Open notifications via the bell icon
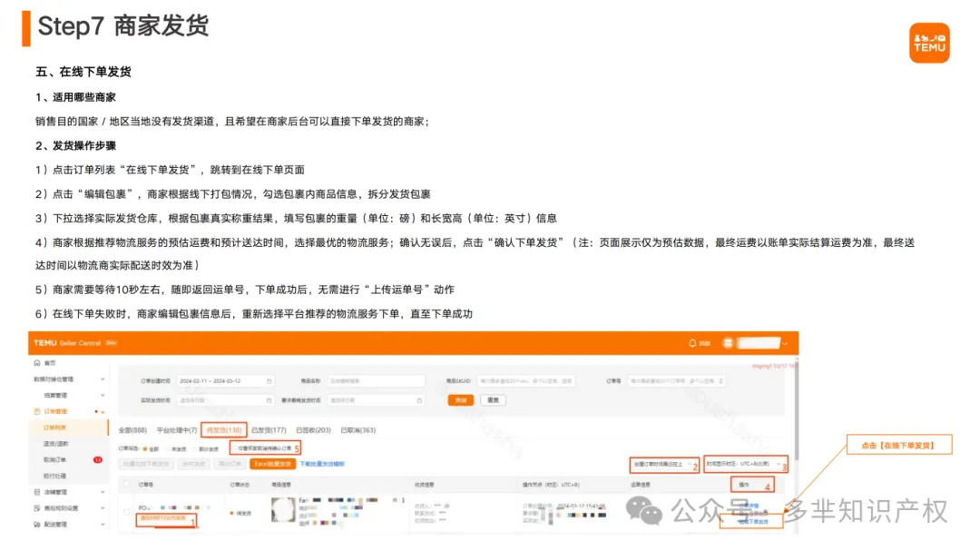Image resolution: width=980 pixels, height=551 pixels. (691, 343)
